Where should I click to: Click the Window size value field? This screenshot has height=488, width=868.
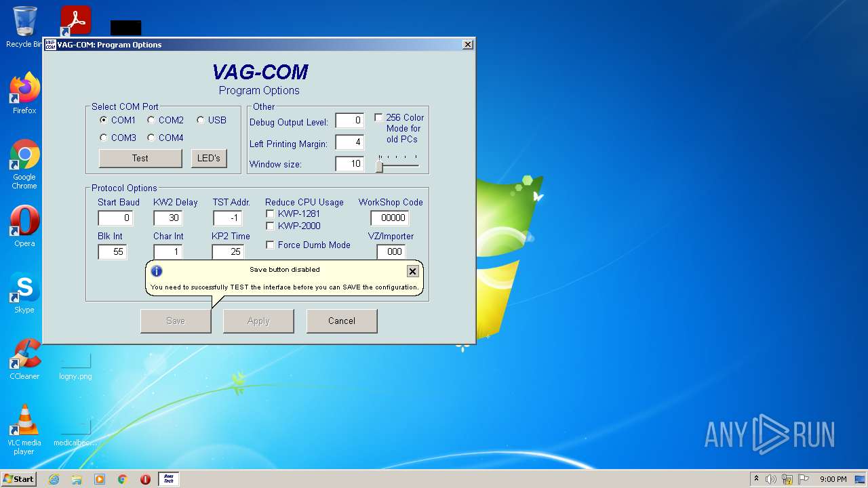[350, 164]
